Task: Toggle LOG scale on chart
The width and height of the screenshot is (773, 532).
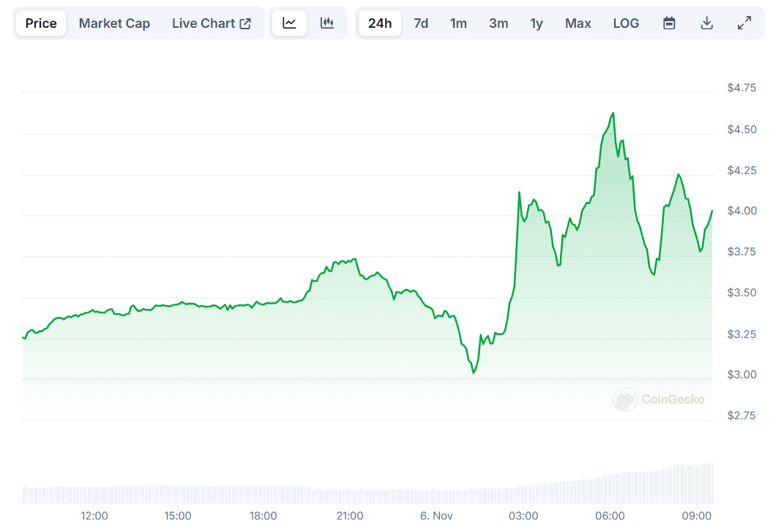Action: point(626,23)
